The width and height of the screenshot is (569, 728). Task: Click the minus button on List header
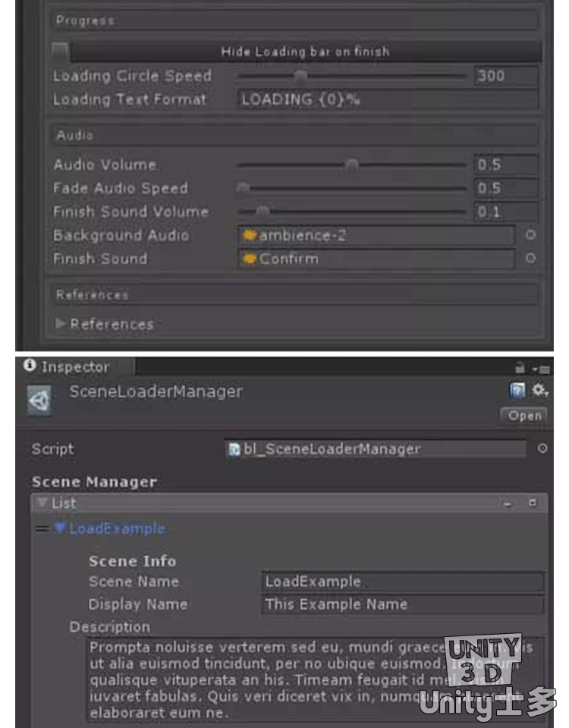coord(508,504)
